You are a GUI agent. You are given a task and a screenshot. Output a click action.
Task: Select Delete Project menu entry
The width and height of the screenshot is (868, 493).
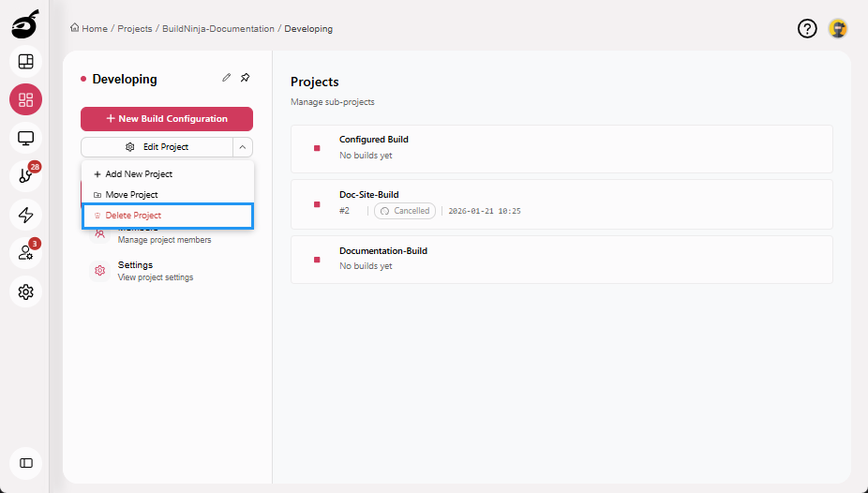(168, 216)
